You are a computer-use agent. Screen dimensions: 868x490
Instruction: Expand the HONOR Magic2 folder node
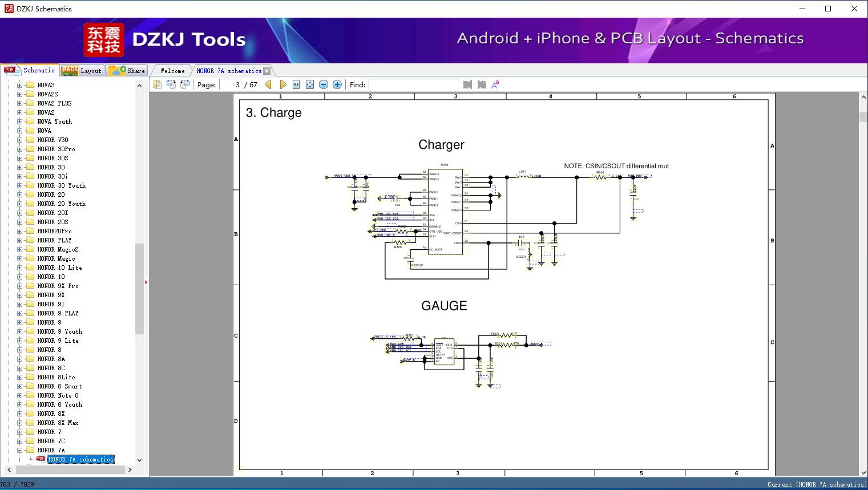coord(20,249)
